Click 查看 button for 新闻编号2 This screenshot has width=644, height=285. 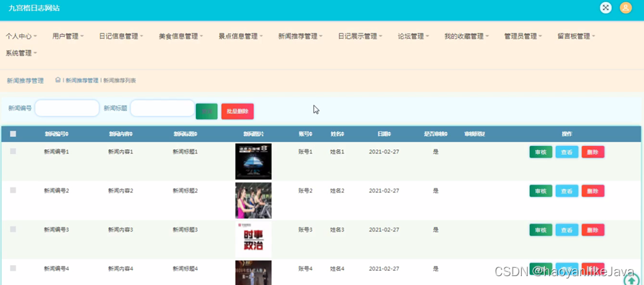click(567, 191)
